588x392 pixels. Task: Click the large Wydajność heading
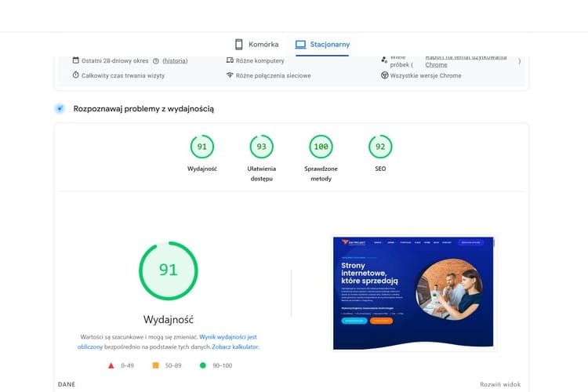coord(169,320)
